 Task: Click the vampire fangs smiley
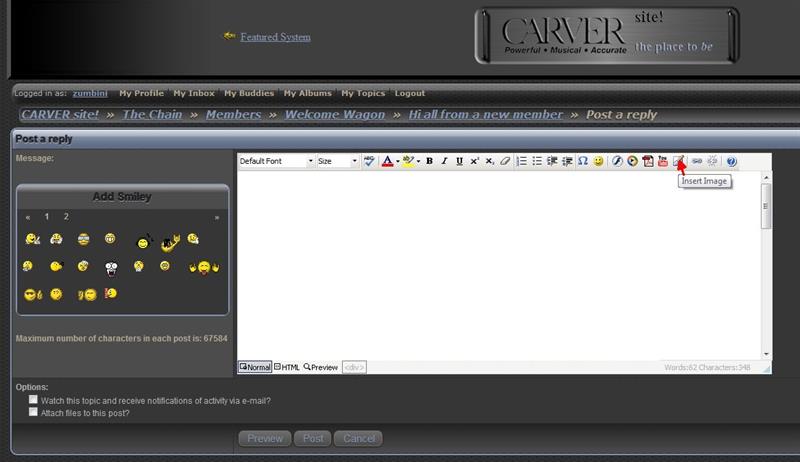pos(111,266)
